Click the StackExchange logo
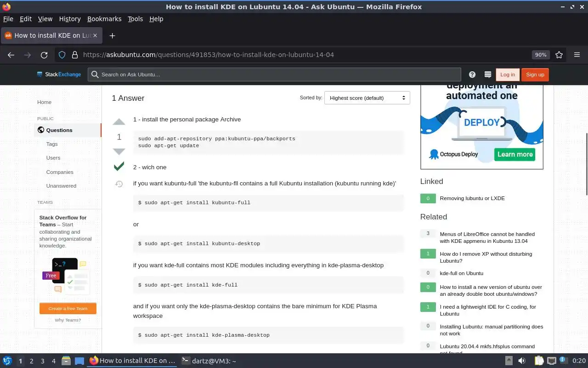 coord(59,75)
